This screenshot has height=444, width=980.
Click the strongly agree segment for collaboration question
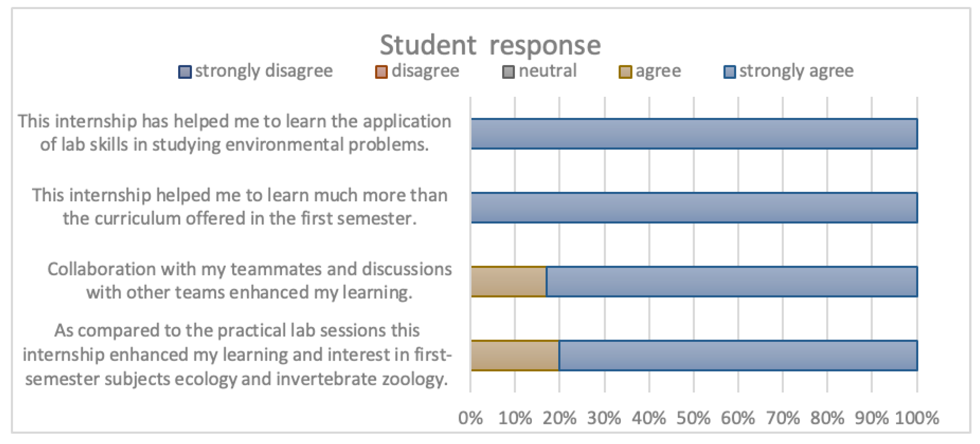(732, 281)
